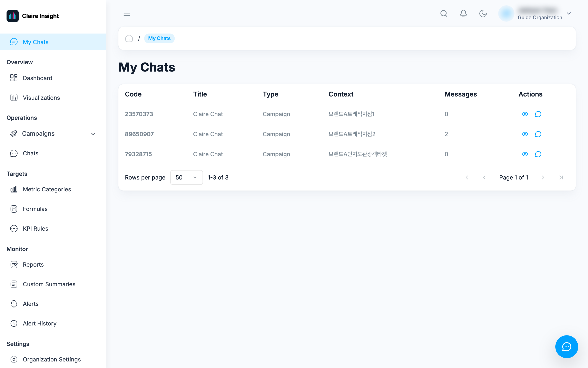Open Chats in the sidebar
The image size is (588, 368).
tap(53, 153)
